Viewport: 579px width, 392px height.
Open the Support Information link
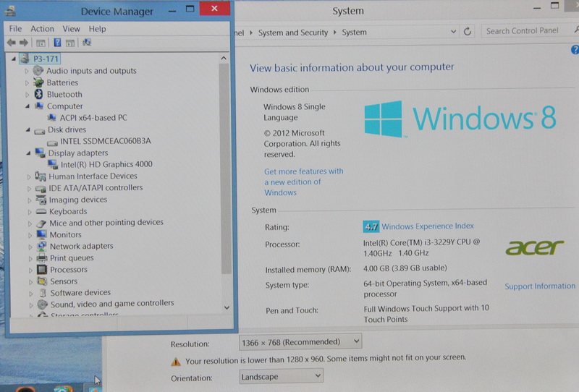540,286
